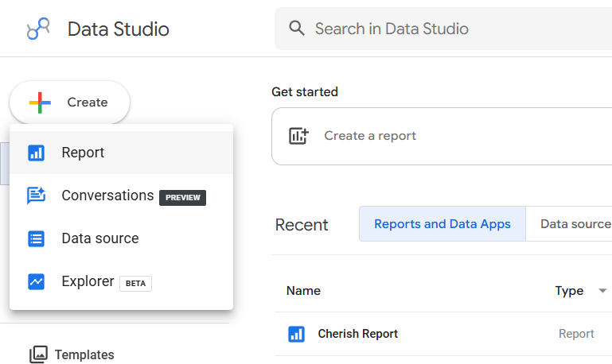This screenshot has height=364, width=612.
Task: Switch to Reports and Data Apps tab
Action: coord(442,224)
